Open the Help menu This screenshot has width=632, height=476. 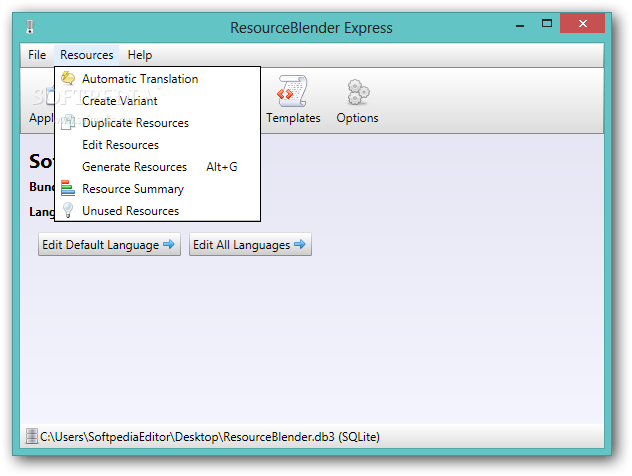coord(139,55)
